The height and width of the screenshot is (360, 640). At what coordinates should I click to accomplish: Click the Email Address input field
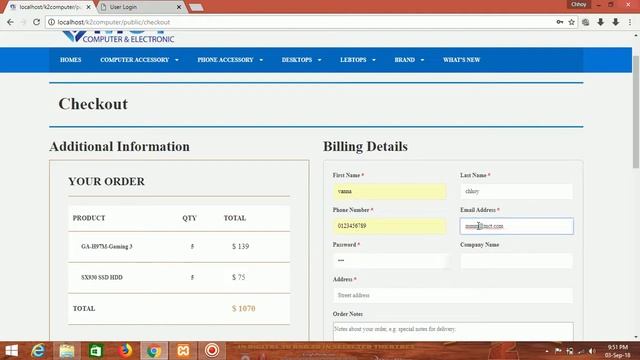point(516,226)
